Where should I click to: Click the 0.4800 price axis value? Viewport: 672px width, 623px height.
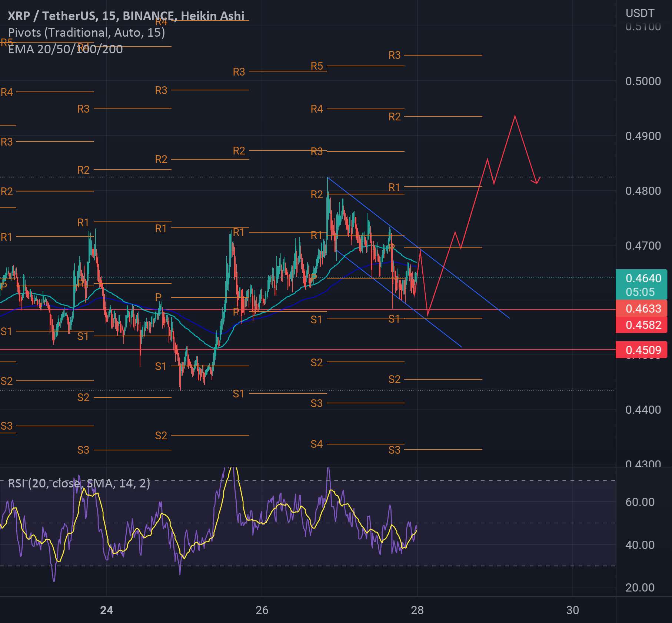pos(643,191)
